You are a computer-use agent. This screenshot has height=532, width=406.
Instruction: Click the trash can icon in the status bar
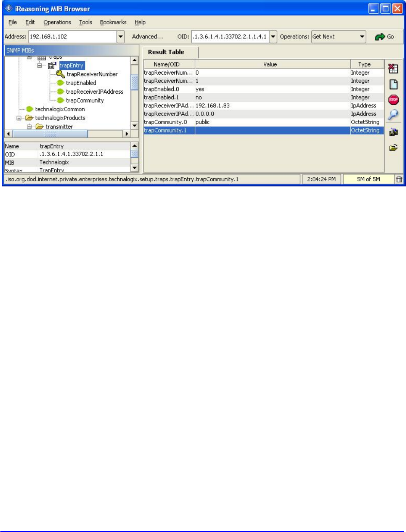(400, 179)
